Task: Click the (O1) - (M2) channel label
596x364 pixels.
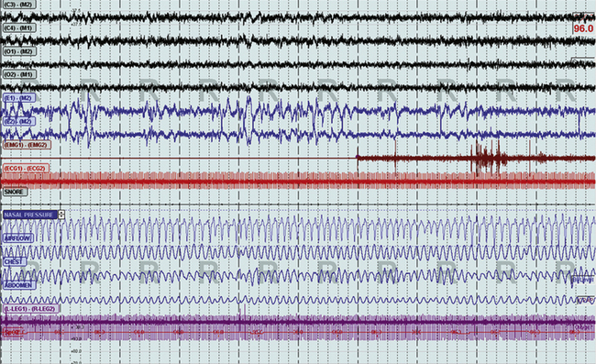Action: [x=19, y=51]
